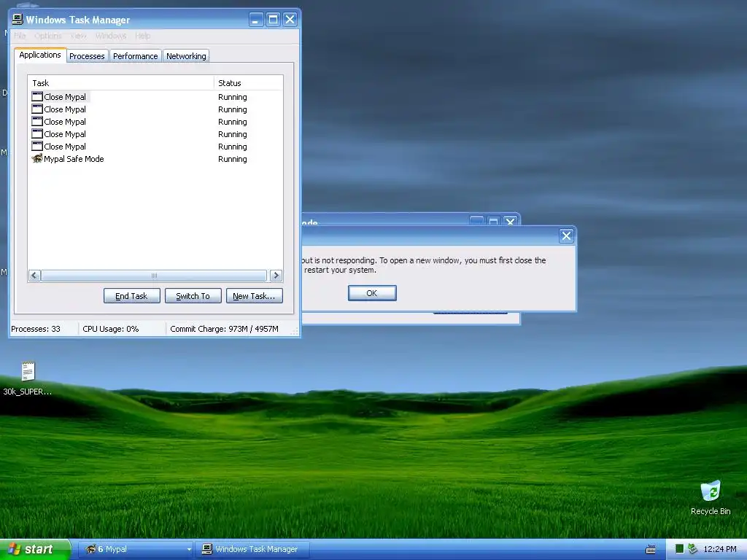747x560 pixels.
Task: Expand the 6 Mypal taskbar group arrow
Action: tap(189, 550)
